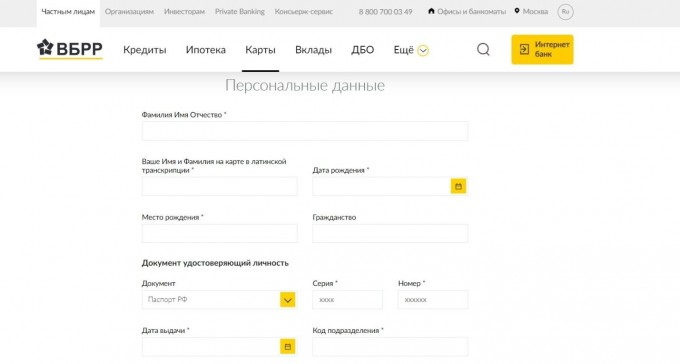Screen dimensions: 680x364
Task: Select the Частным лицам tab
Action: [68, 12]
